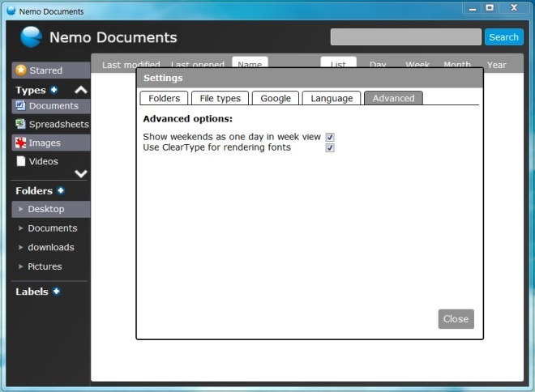Select Spreadsheets type filter
Screen dimensions: 535x392
point(51,124)
